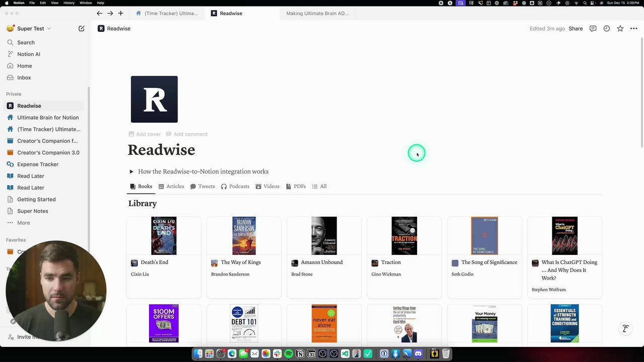The width and height of the screenshot is (644, 362).
Task: Click Add cover above the title
Action: (x=144, y=134)
